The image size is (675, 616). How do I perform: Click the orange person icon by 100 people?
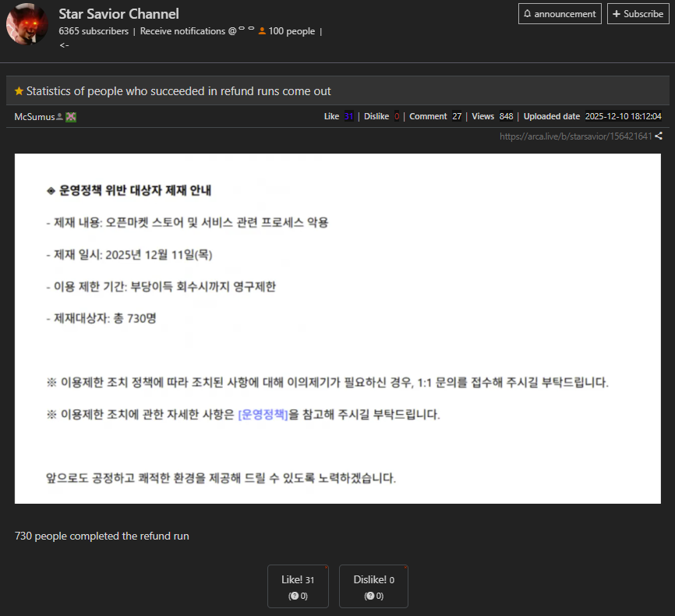[263, 31]
